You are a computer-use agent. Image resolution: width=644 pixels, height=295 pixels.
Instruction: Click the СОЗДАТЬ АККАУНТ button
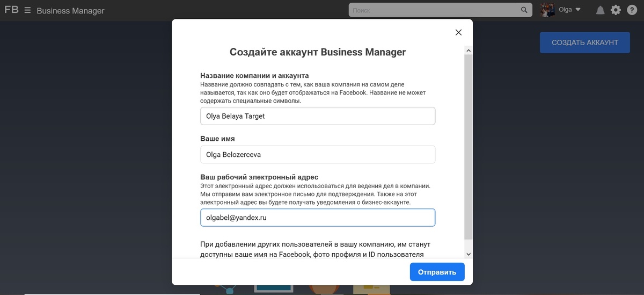[x=585, y=42]
